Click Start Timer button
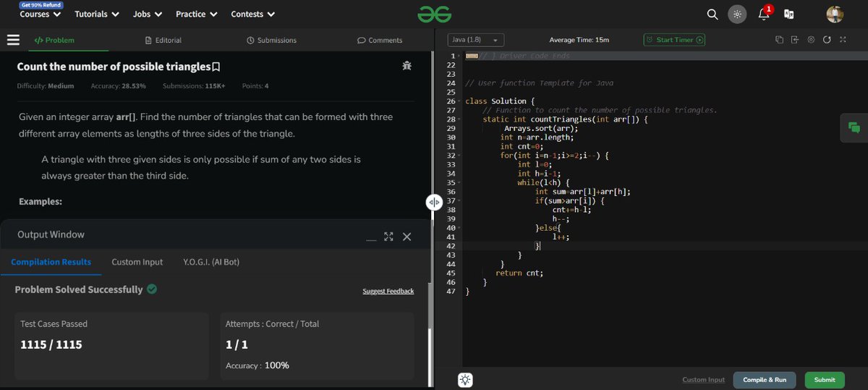Image resolution: width=868 pixels, height=390 pixels. 674,40
